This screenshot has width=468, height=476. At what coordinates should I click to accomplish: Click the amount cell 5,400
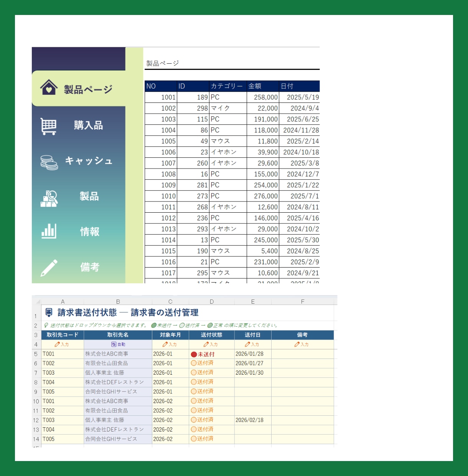click(x=263, y=251)
